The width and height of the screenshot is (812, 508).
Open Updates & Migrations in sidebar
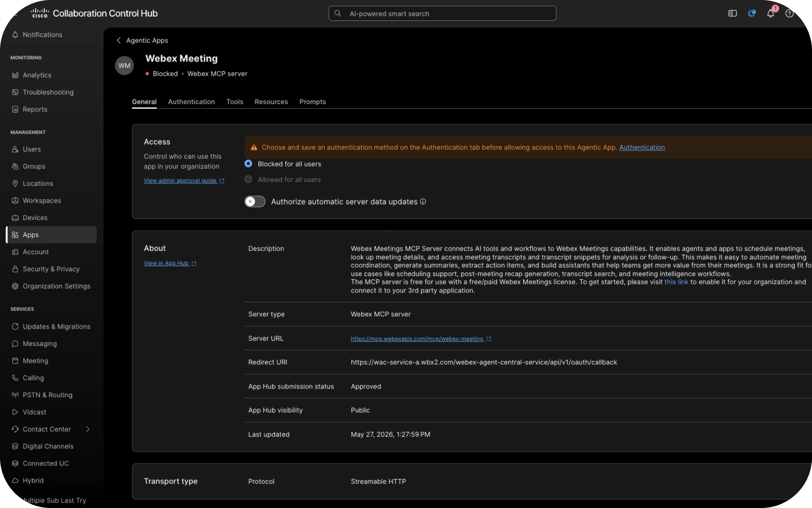[x=51, y=327]
